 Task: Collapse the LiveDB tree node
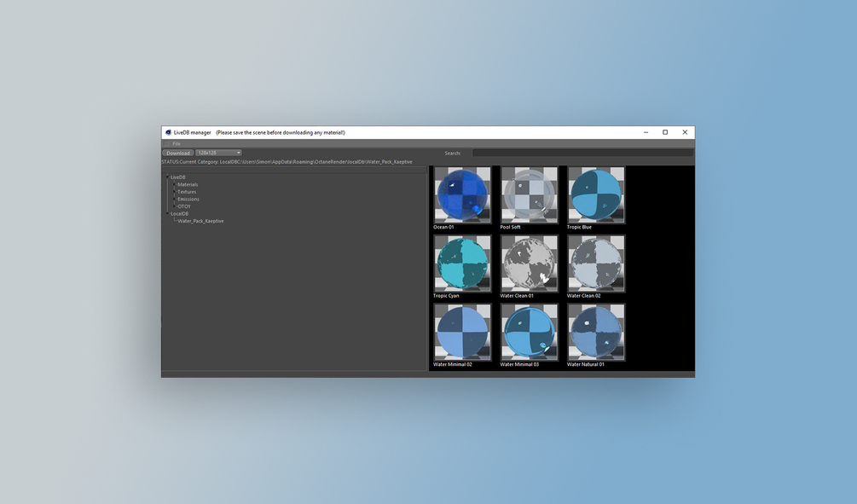click(x=168, y=177)
